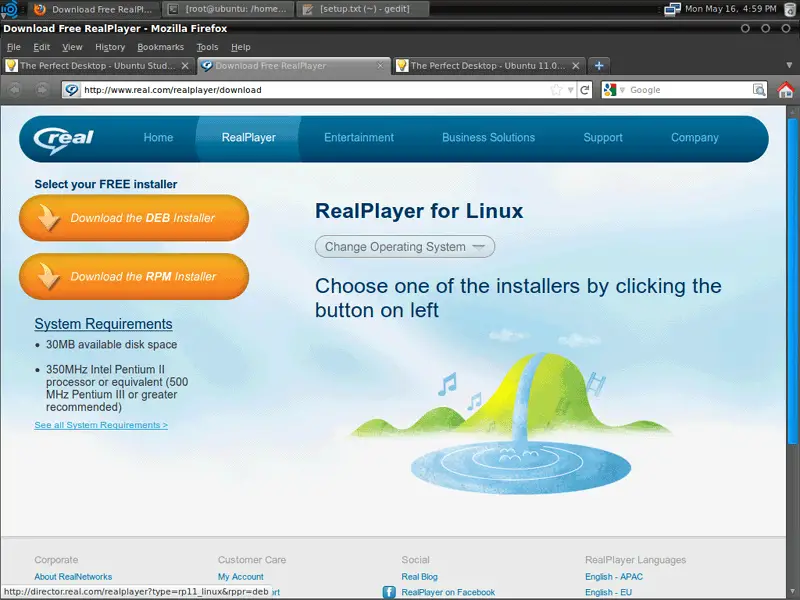Screen dimensions: 800x600
Task: Choose English - APAC language link
Action: [614, 577]
